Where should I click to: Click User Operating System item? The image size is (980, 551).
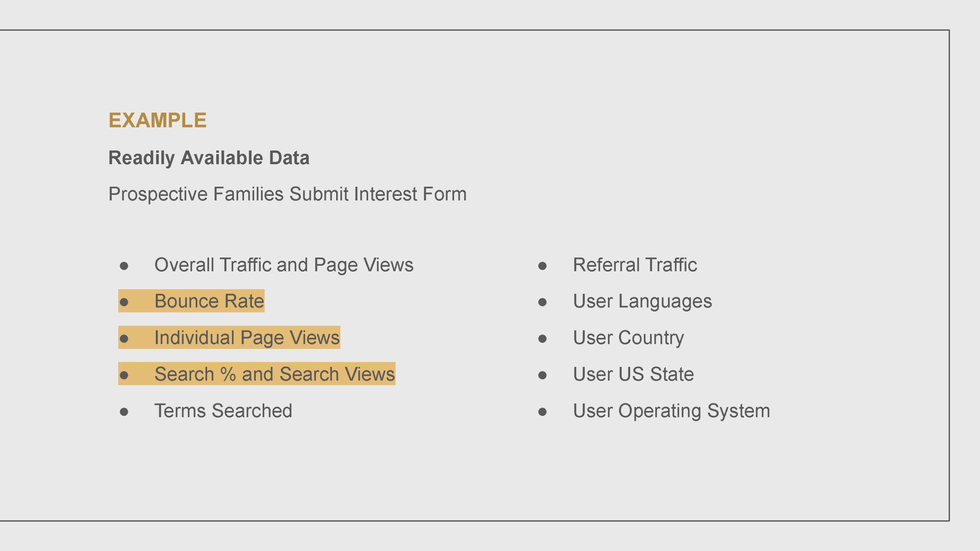pyautogui.click(x=671, y=411)
